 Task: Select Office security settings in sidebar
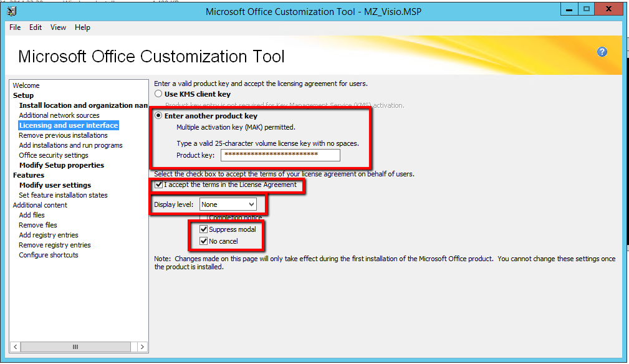53,155
